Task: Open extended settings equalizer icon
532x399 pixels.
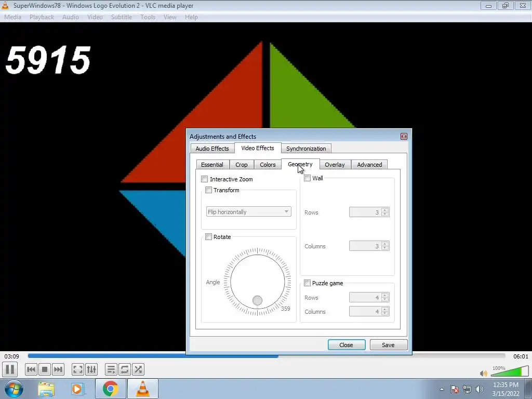Action: click(x=91, y=369)
